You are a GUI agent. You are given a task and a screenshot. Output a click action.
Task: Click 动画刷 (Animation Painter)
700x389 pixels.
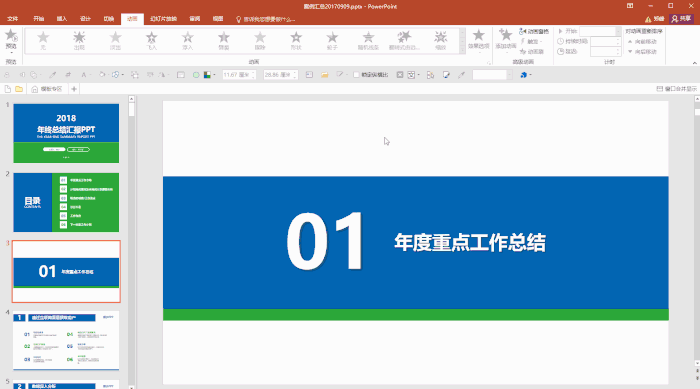click(x=532, y=52)
